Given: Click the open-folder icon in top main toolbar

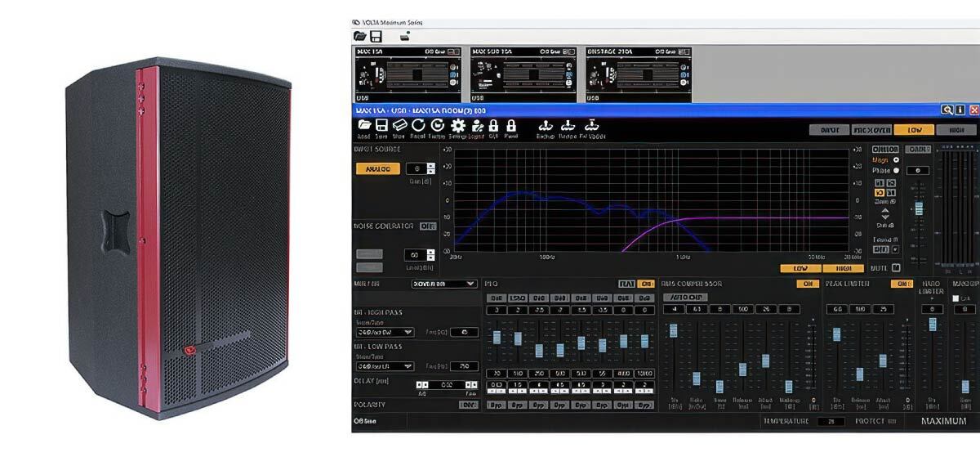Looking at the screenshot, I should pyautogui.click(x=359, y=37).
